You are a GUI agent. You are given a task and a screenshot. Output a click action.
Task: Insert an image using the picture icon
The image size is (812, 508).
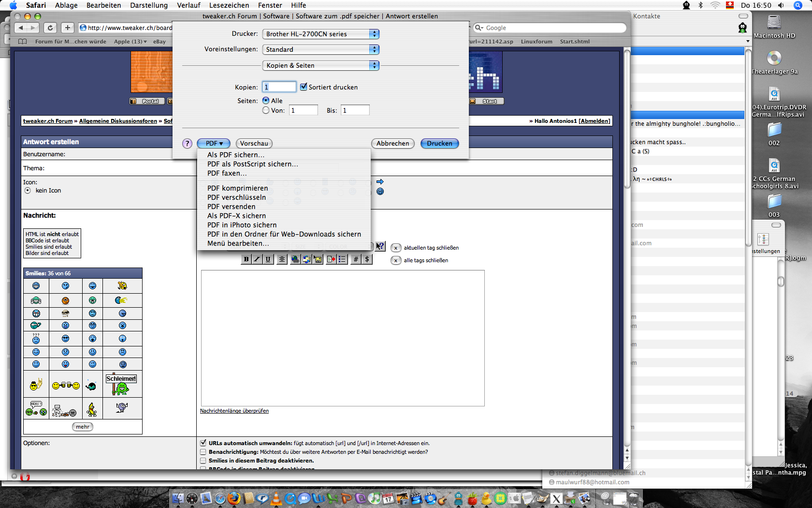[318, 259]
